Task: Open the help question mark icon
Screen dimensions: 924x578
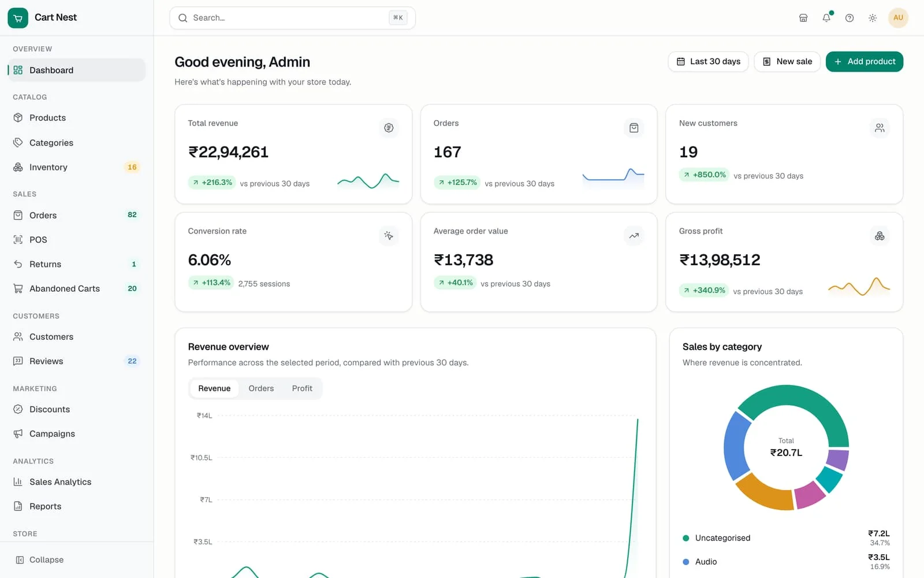Action: (850, 18)
